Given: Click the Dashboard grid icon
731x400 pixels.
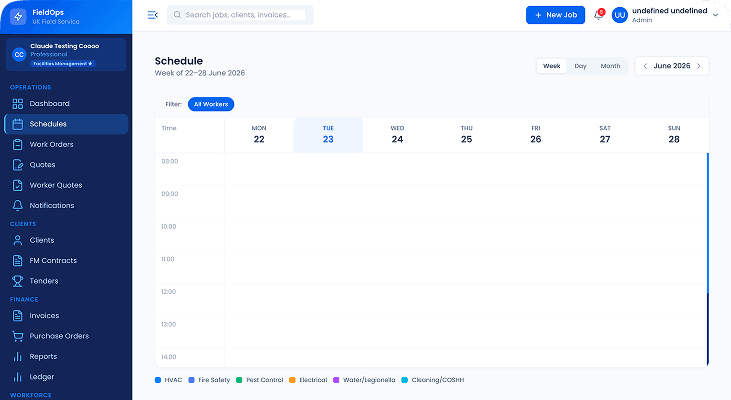Looking at the screenshot, I should tap(18, 103).
